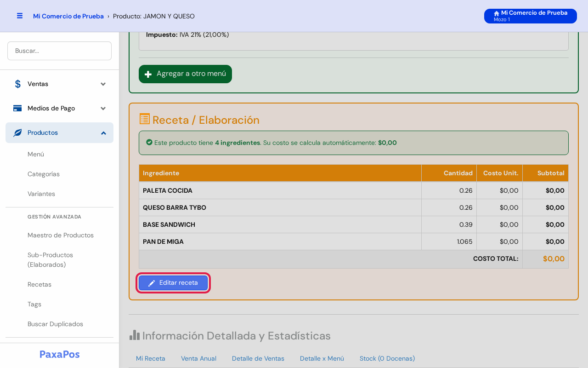This screenshot has width=588, height=368.
Task: Click the Productos leaf icon
Action: tap(17, 132)
